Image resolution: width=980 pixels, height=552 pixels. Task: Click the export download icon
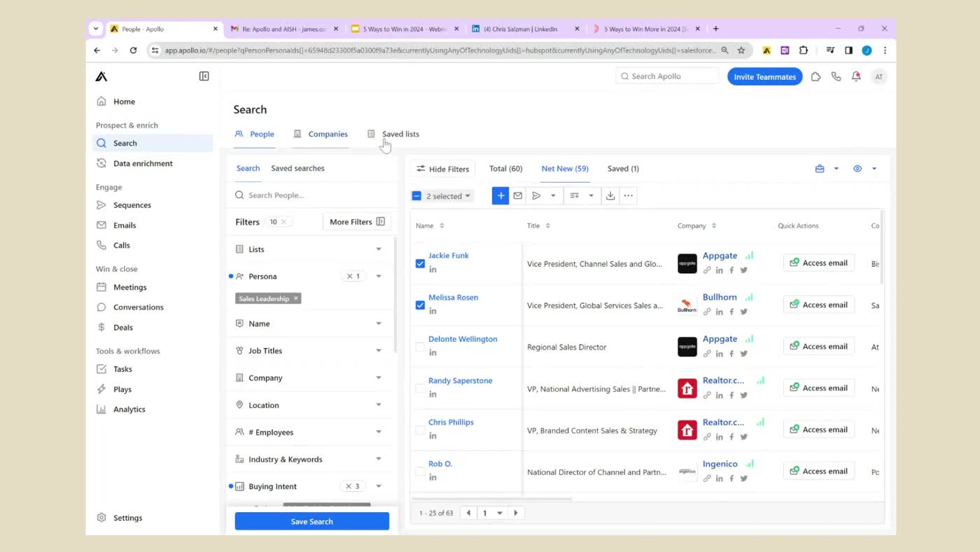click(610, 196)
